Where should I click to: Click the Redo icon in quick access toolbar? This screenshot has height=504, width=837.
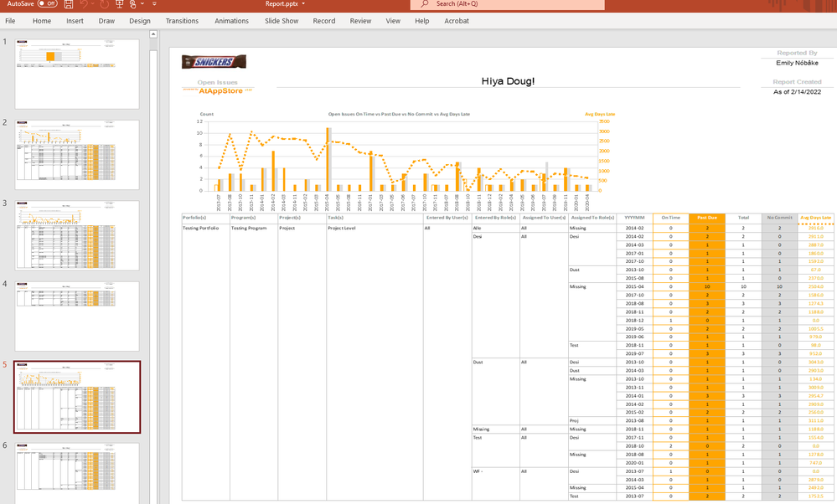pos(104,4)
